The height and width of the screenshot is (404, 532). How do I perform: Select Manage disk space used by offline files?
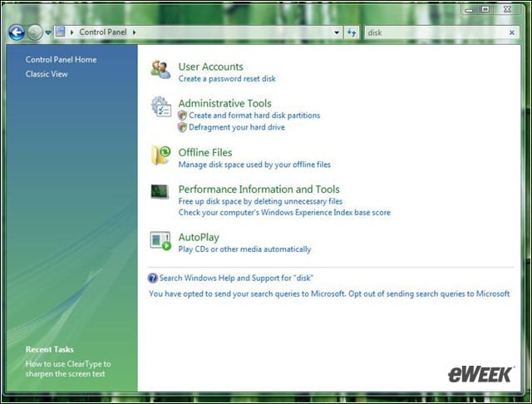pos(254,165)
